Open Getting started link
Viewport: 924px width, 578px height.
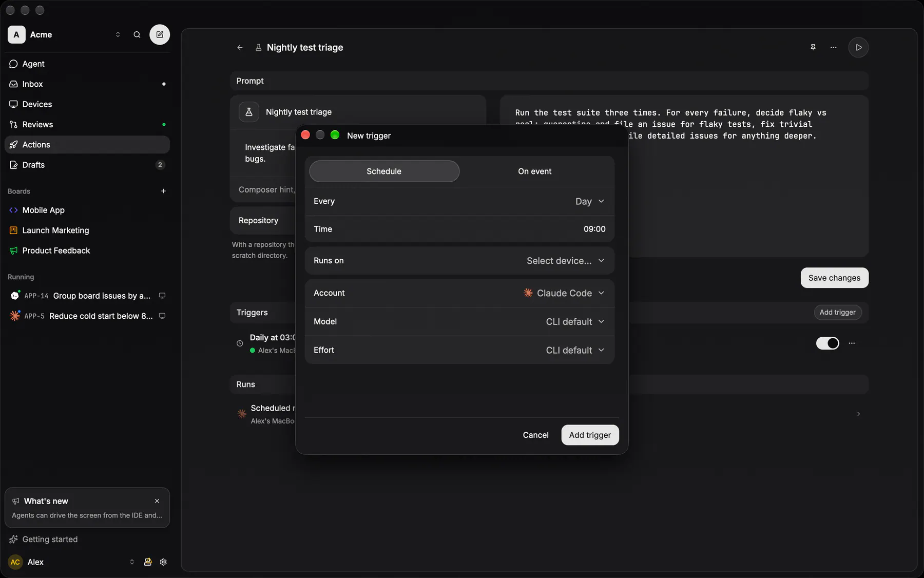point(50,539)
